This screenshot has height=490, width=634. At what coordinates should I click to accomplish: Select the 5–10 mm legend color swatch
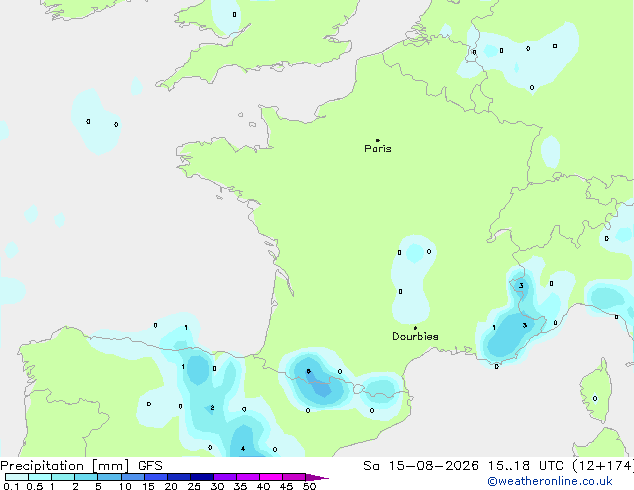click(x=109, y=477)
